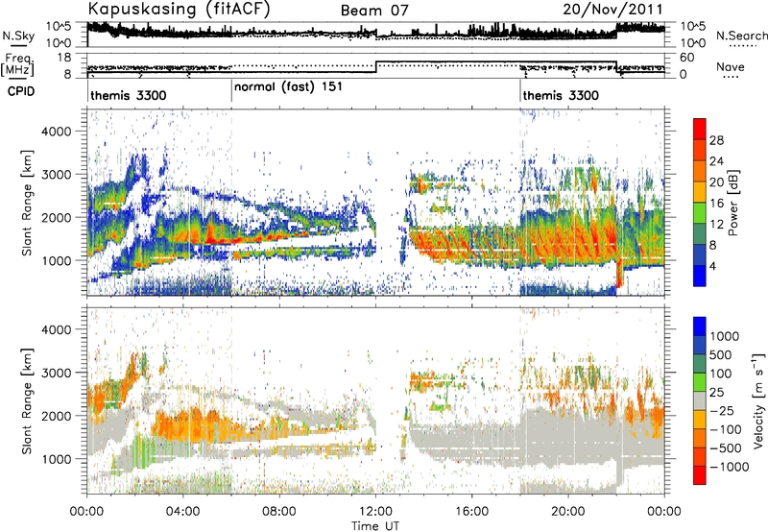Image resolution: width=768 pixels, height=532 pixels.
Task: Click the 12 dB tick label on the power scale
Action: pos(716,225)
